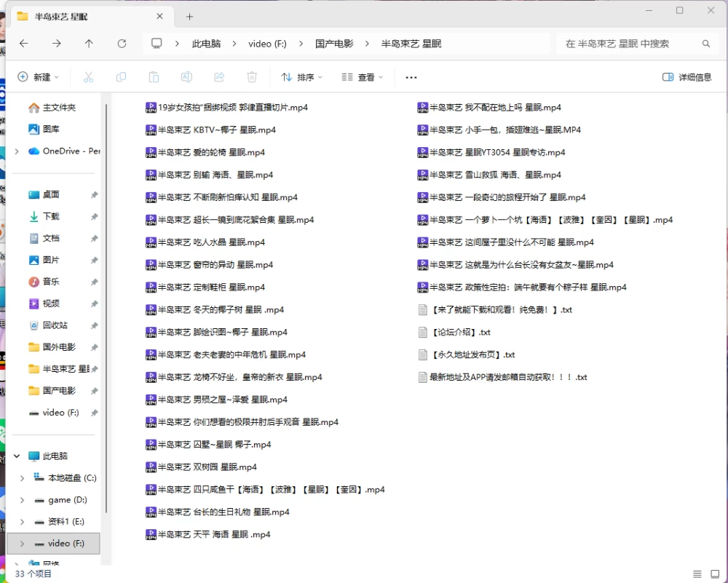Collapse the 此电脑 tree node

[17, 456]
